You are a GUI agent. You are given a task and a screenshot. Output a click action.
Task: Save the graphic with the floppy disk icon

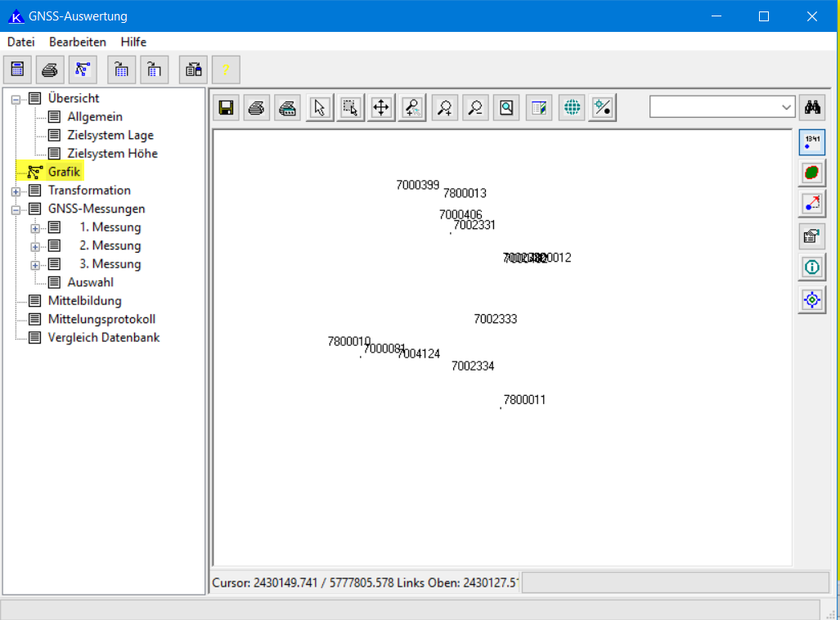click(x=226, y=107)
